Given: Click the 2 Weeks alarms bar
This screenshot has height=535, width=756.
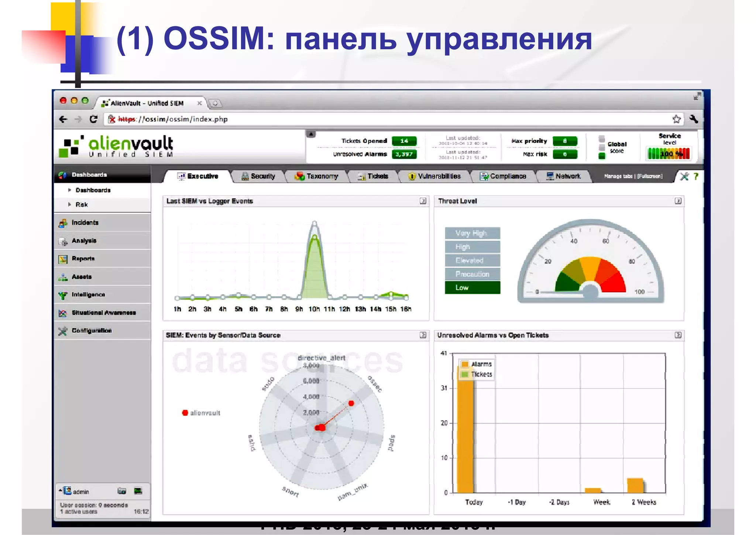Looking at the screenshot, I should [x=635, y=485].
